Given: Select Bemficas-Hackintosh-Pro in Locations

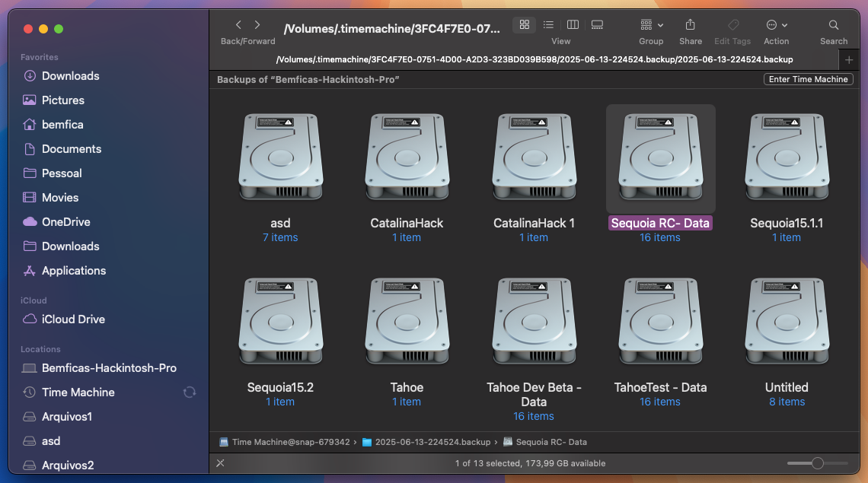Looking at the screenshot, I should (x=108, y=368).
